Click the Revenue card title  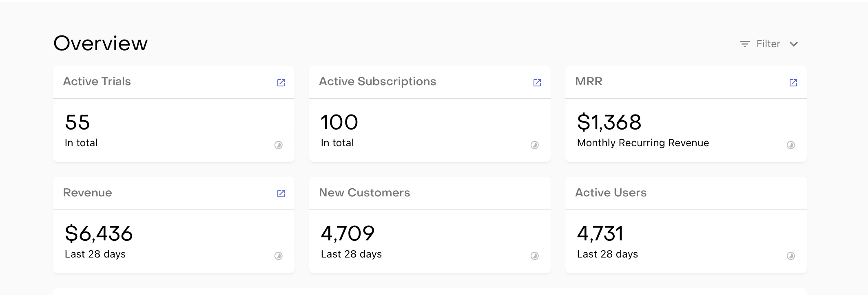coord(87,193)
